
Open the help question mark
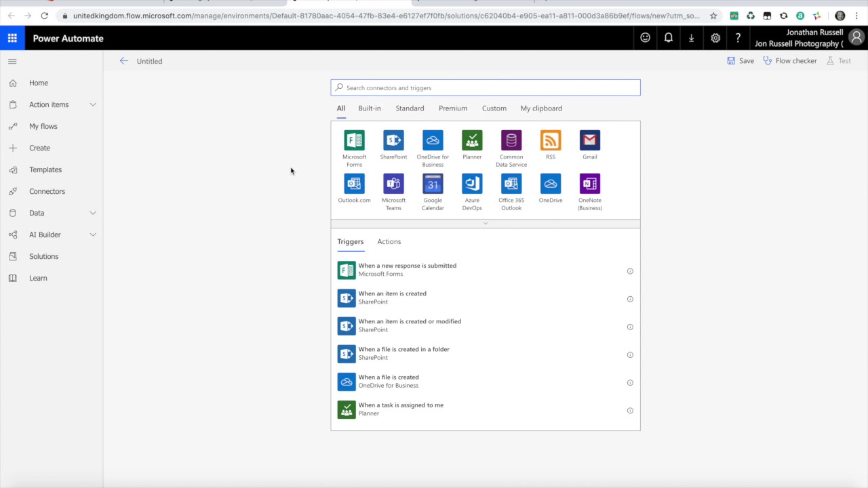(738, 38)
